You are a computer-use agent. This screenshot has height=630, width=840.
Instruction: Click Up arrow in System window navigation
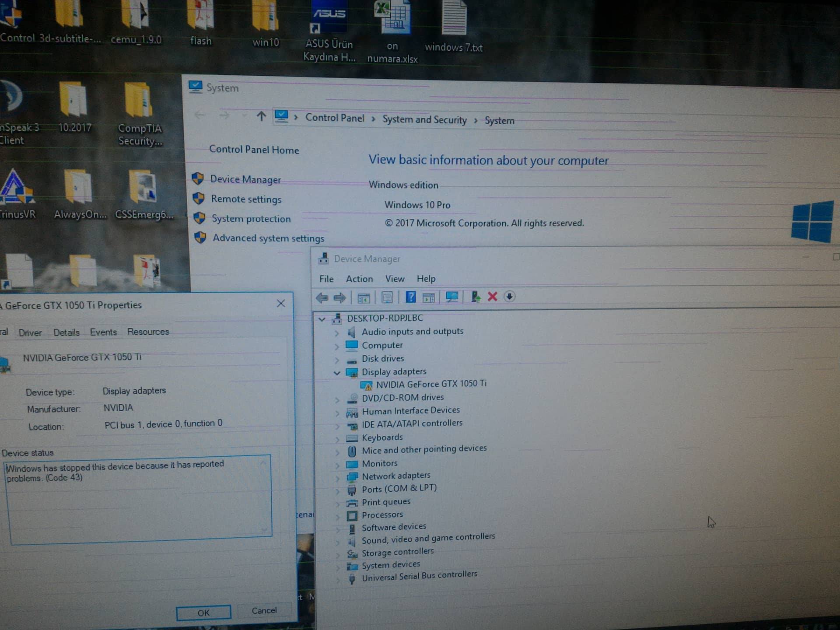point(261,116)
